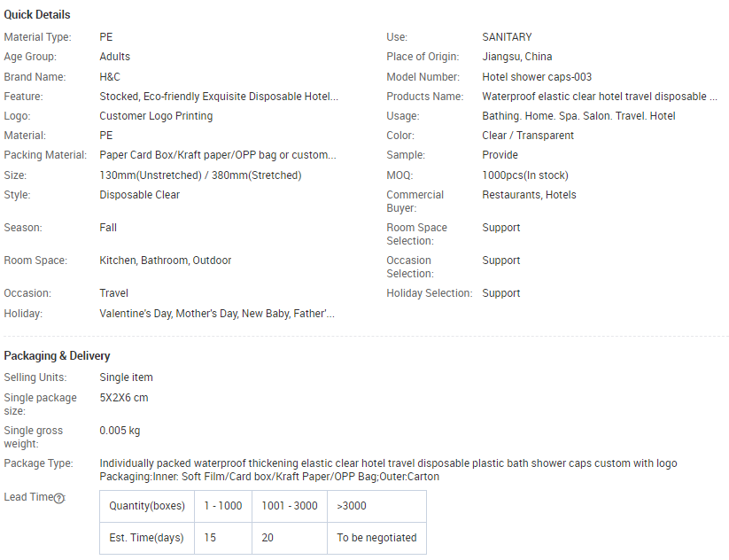Image resolution: width=729 pixels, height=560 pixels.
Task: Click 'Support' next to Occasion Selection
Action: click(501, 261)
